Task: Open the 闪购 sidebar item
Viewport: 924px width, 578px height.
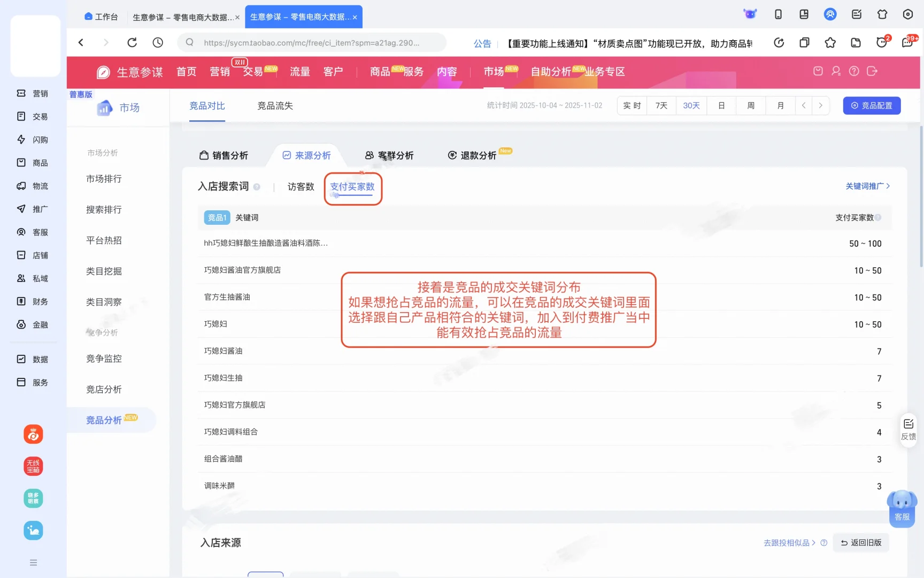Action: [x=33, y=140]
